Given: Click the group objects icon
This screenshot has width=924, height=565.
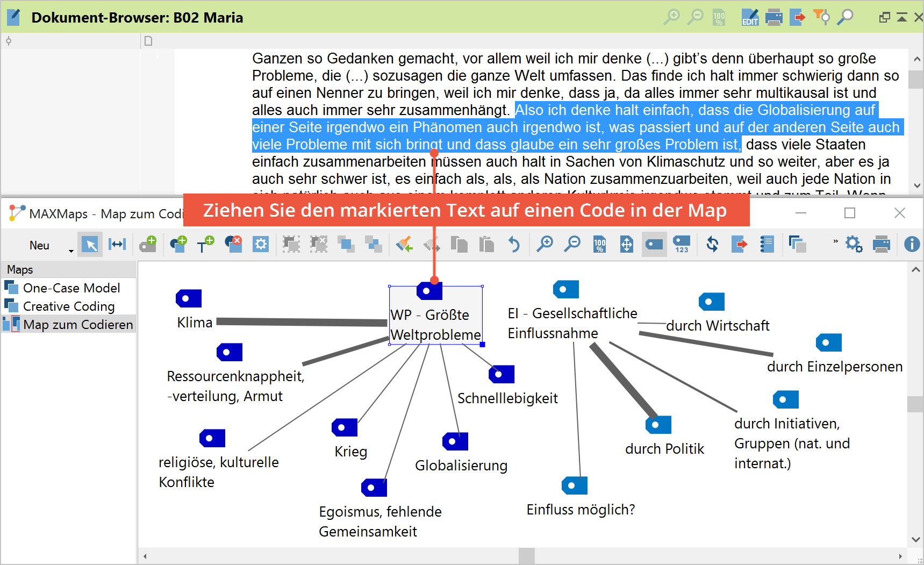Looking at the screenshot, I should click(x=291, y=245).
